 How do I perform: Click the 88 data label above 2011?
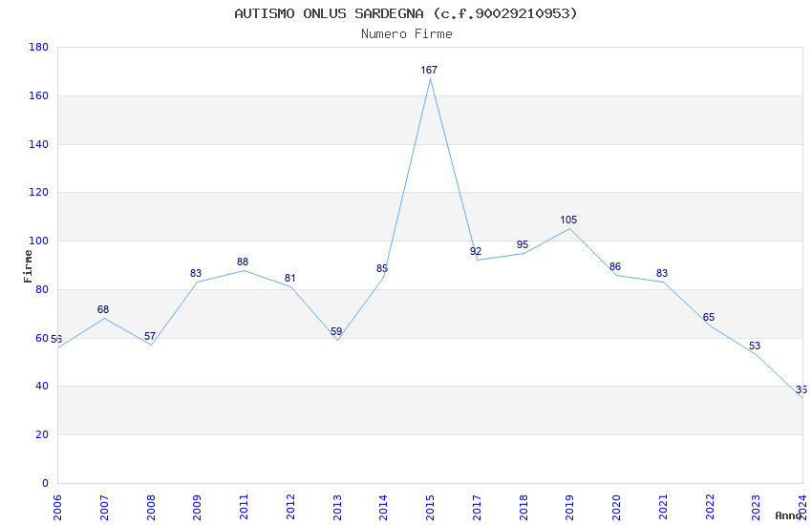[243, 262]
